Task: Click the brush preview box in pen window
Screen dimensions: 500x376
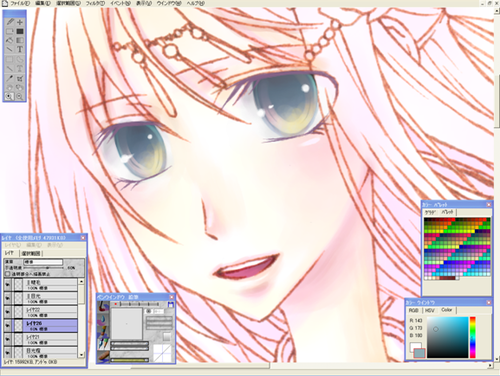Action: pos(127,324)
